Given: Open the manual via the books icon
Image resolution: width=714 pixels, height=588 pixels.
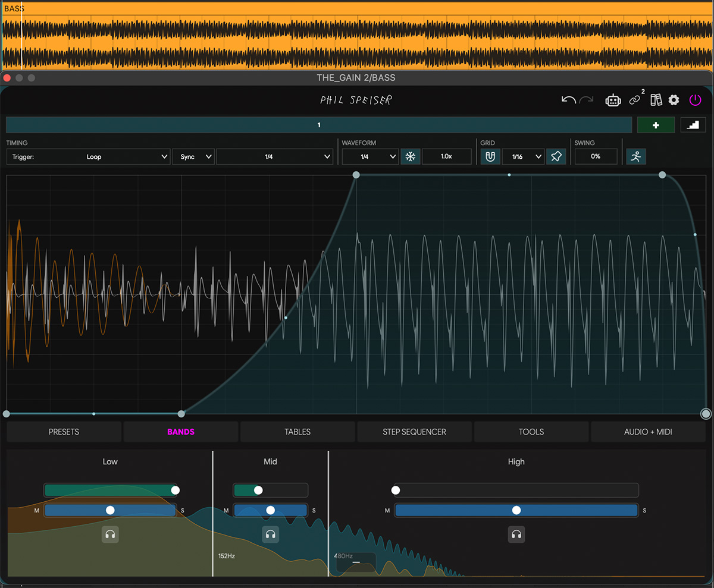Looking at the screenshot, I should [x=655, y=100].
